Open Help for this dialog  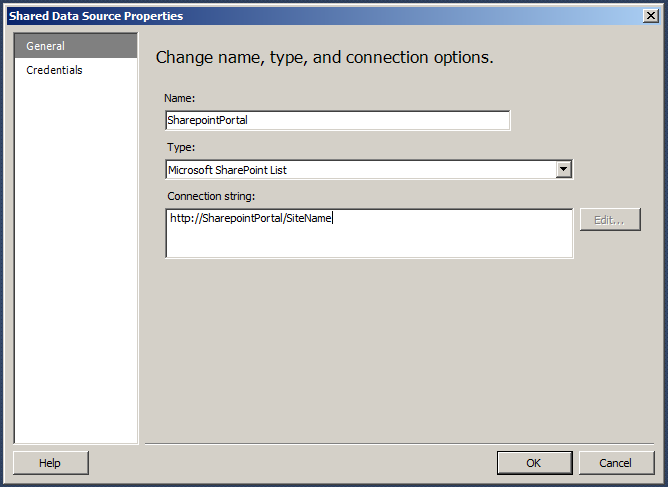pos(51,463)
